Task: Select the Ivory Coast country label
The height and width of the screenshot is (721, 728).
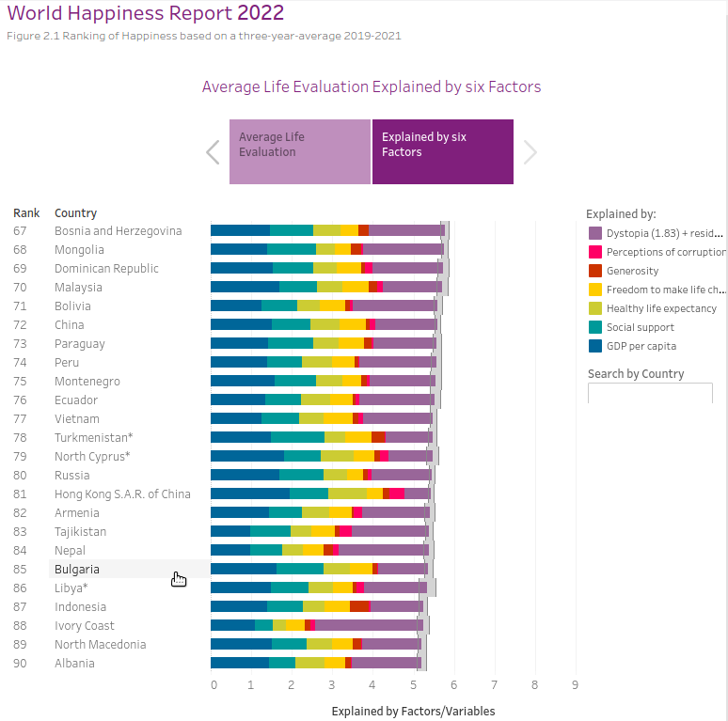Action: 84,626
